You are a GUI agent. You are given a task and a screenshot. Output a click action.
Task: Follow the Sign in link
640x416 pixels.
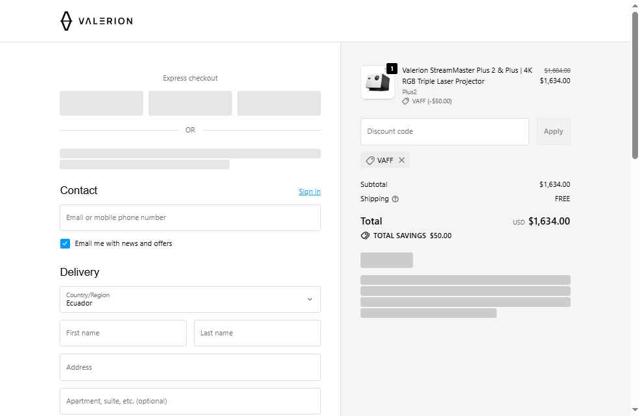click(309, 191)
